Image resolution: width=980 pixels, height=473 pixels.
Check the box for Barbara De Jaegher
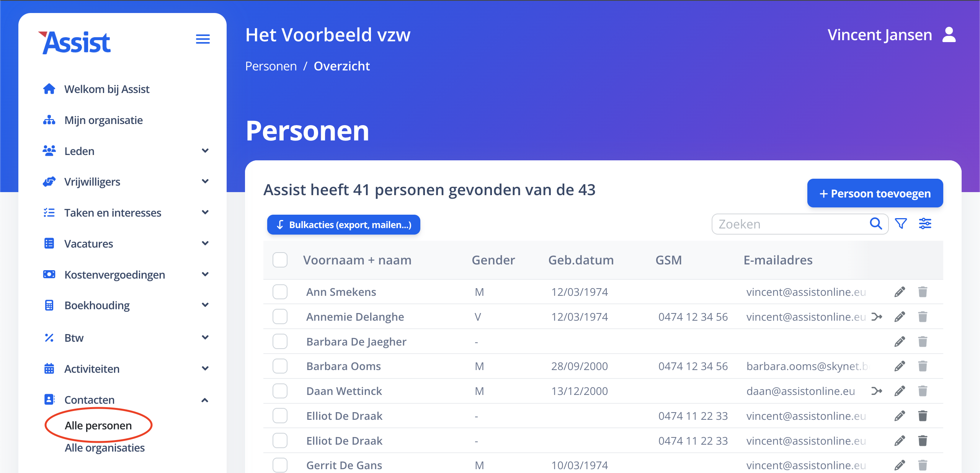click(280, 341)
